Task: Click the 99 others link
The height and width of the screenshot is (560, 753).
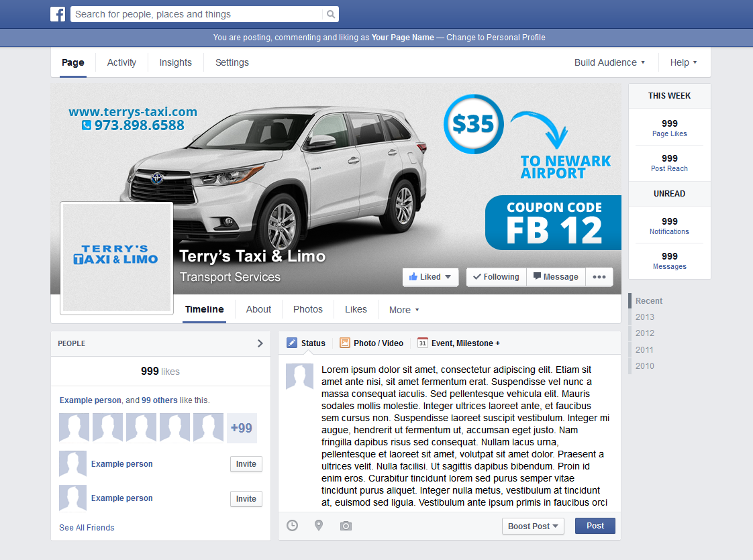Action: click(160, 400)
